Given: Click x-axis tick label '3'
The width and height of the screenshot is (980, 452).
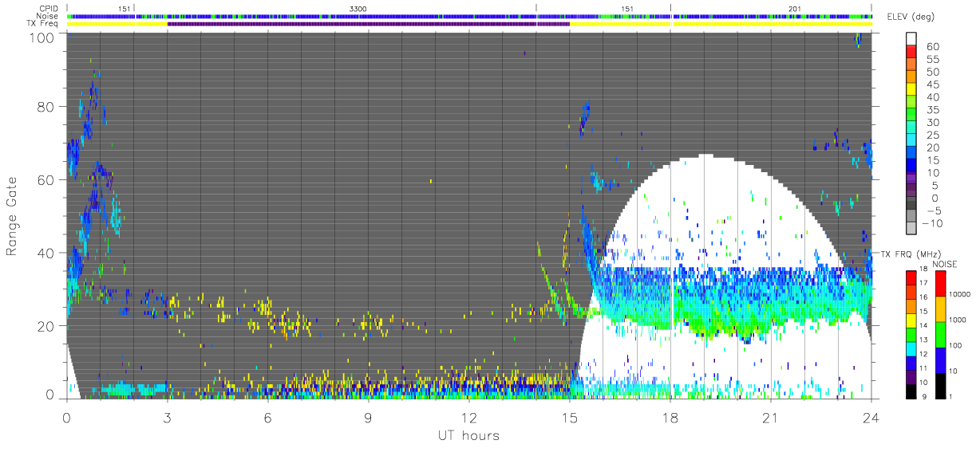Looking at the screenshot, I should pyautogui.click(x=168, y=417).
